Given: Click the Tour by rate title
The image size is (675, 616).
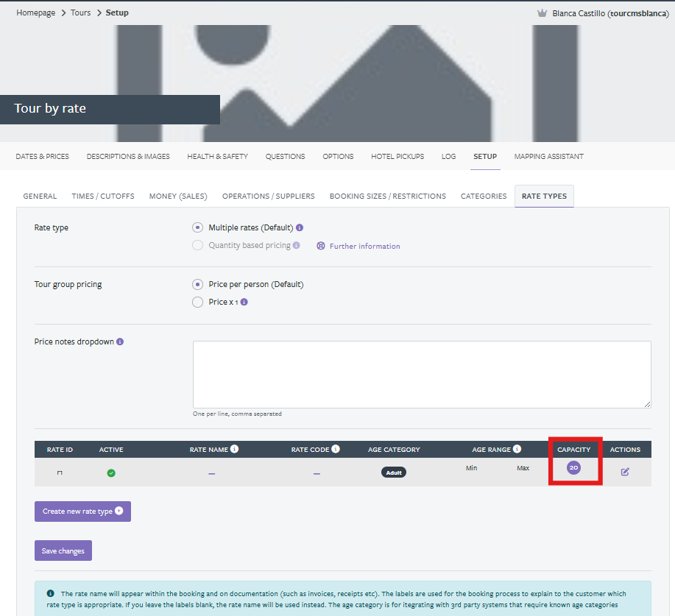Looking at the screenshot, I should pos(50,108).
